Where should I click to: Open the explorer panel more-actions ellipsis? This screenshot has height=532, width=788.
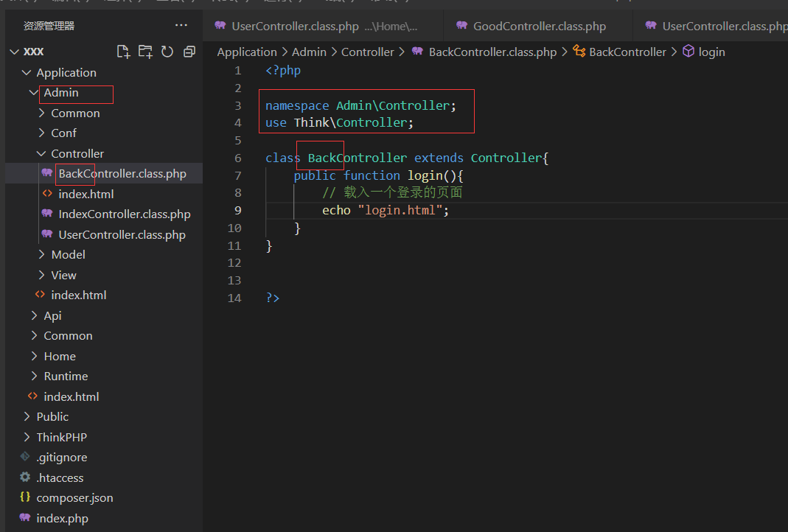[x=181, y=26]
